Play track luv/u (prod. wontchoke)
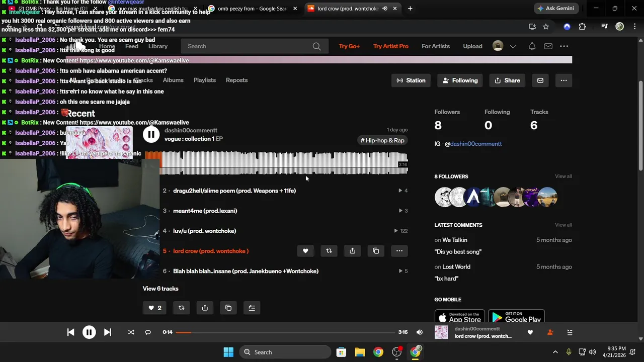644x362 pixels. 204,231
